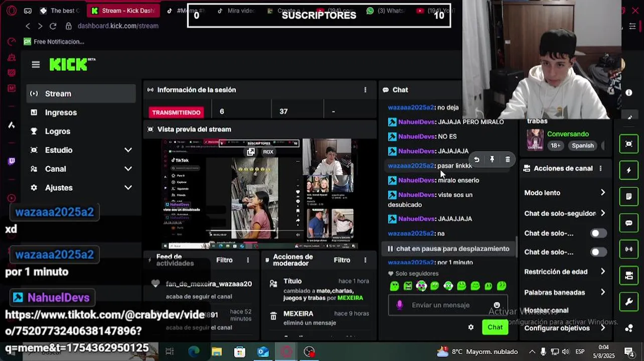
Task: Open Filtro in Acciones de moderador
Action: point(342,260)
